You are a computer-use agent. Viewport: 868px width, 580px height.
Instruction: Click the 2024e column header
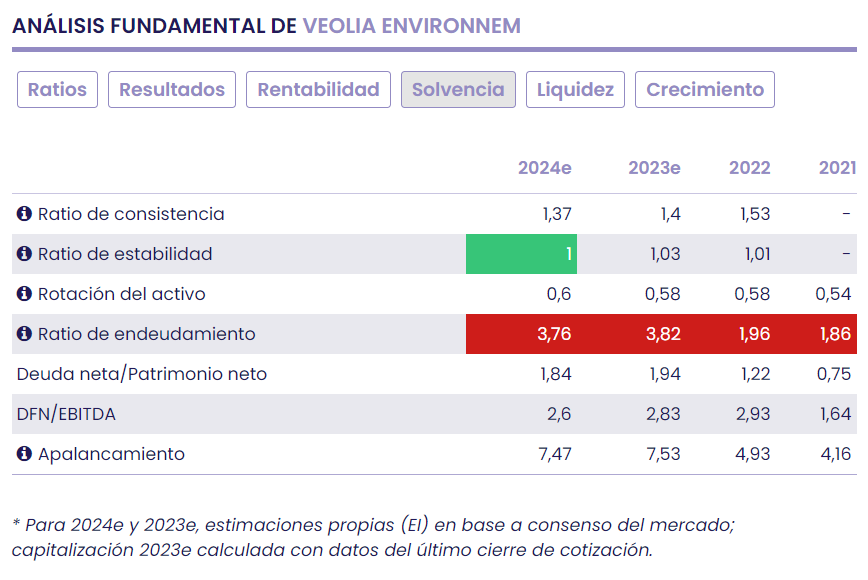[x=544, y=168]
